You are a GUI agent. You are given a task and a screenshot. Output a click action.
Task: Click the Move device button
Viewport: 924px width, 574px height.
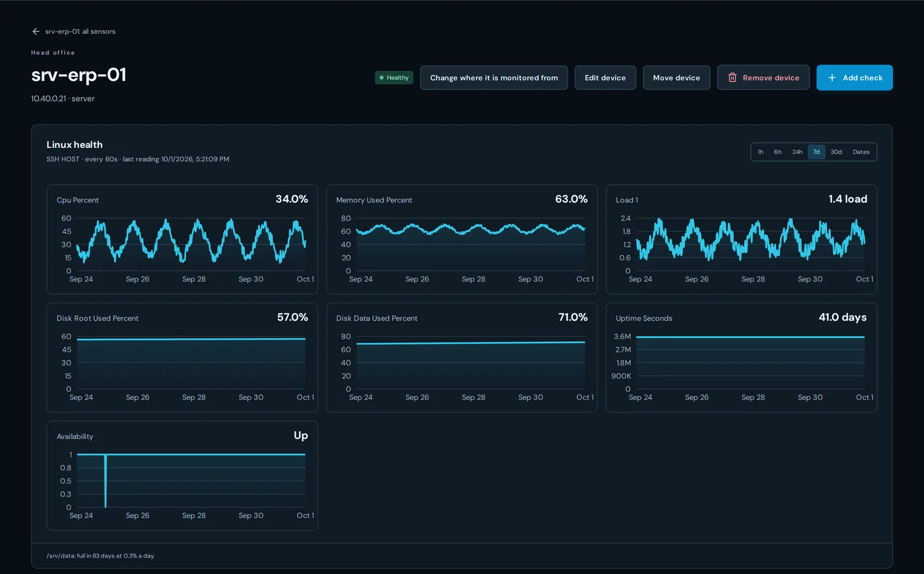[x=676, y=77]
